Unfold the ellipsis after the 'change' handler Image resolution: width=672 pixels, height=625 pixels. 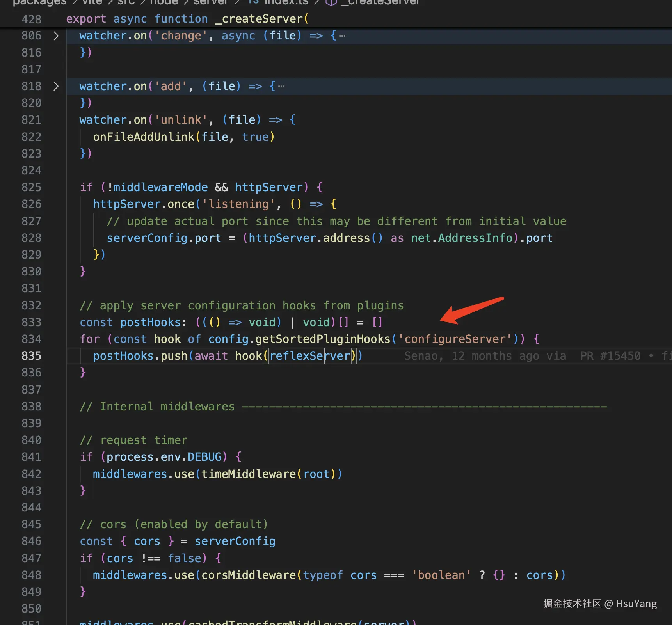coord(342,36)
